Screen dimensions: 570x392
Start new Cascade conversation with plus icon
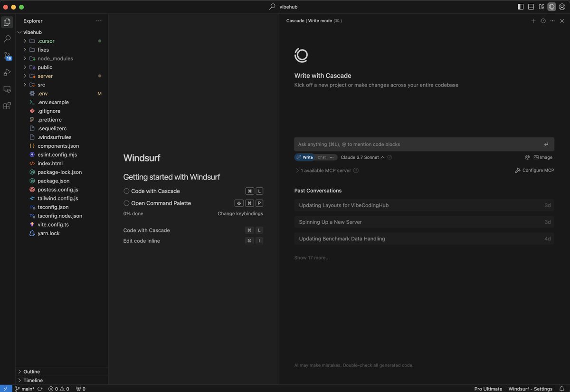tap(533, 21)
